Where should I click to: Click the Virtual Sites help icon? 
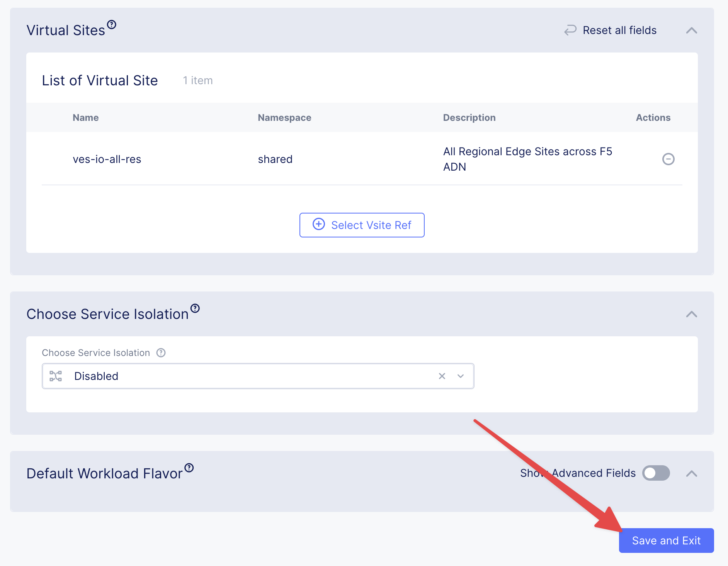tap(112, 25)
